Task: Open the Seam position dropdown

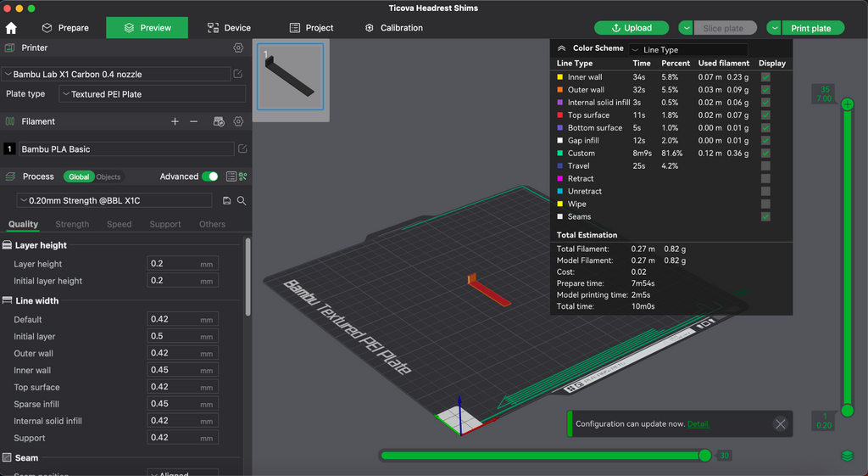Action: coord(183,473)
